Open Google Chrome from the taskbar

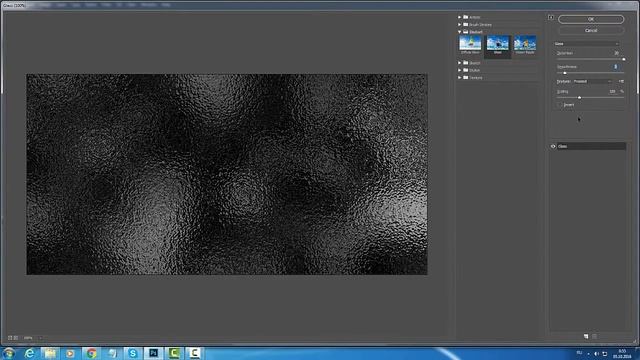[91, 353]
